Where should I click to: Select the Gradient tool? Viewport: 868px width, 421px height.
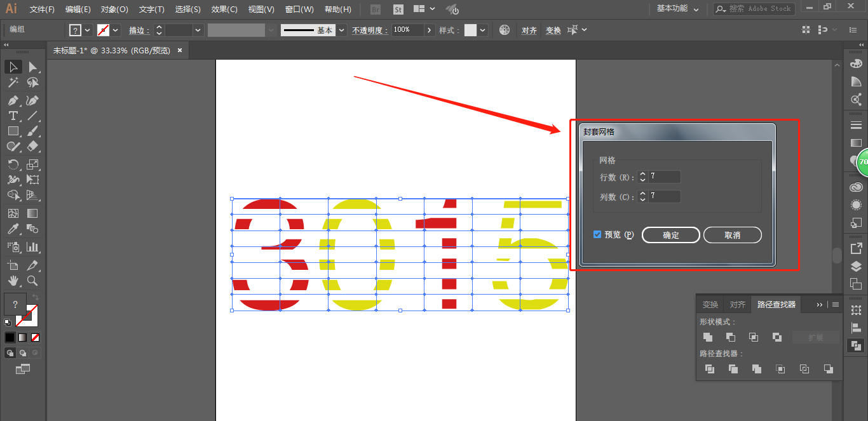coord(33,213)
